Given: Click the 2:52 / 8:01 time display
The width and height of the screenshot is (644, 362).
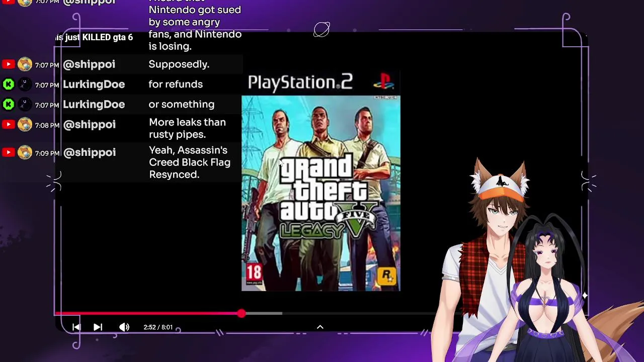Looking at the screenshot, I should pyautogui.click(x=158, y=327).
